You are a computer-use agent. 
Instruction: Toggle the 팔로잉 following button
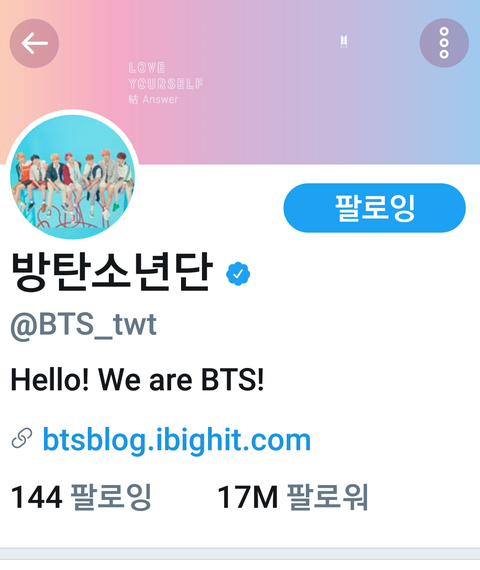[x=375, y=208]
